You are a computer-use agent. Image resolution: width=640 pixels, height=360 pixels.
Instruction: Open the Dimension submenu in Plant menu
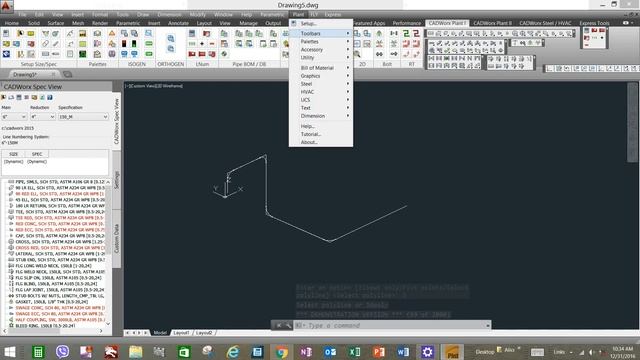[x=321, y=116]
